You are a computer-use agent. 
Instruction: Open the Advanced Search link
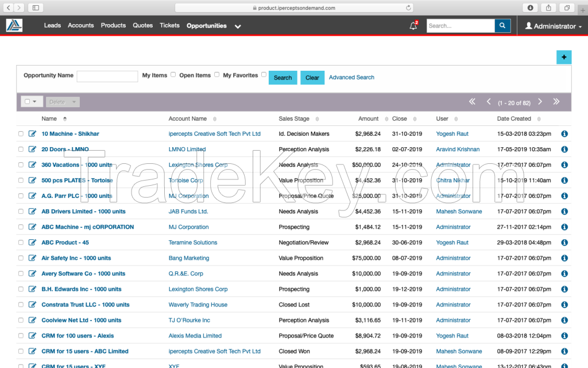point(351,78)
